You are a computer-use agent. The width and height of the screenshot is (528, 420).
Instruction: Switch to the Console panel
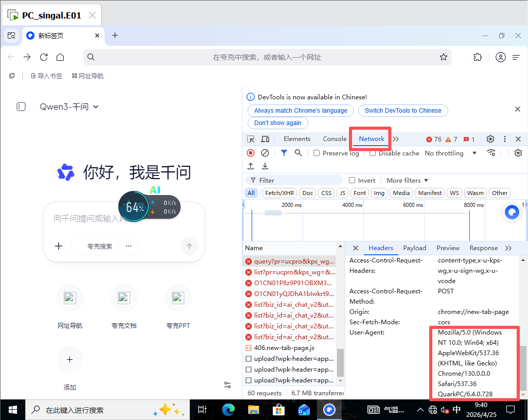[x=335, y=139]
